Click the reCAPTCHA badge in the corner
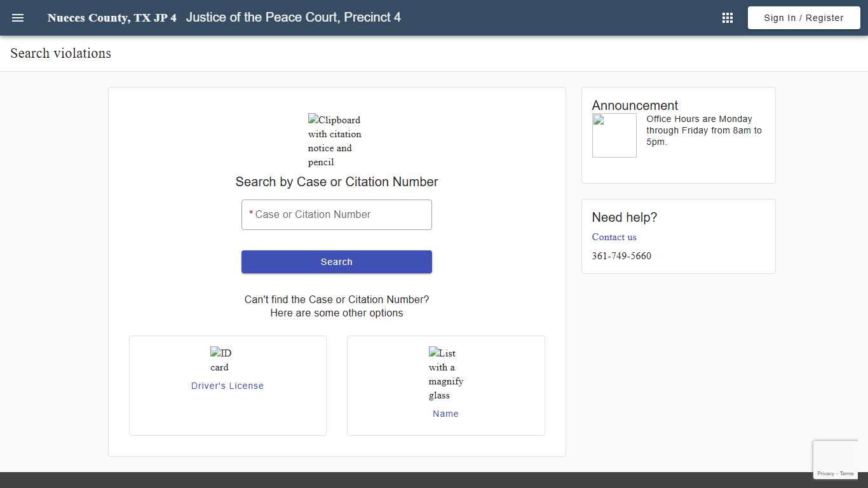Viewport: 868px width, 488px height. 836,459
